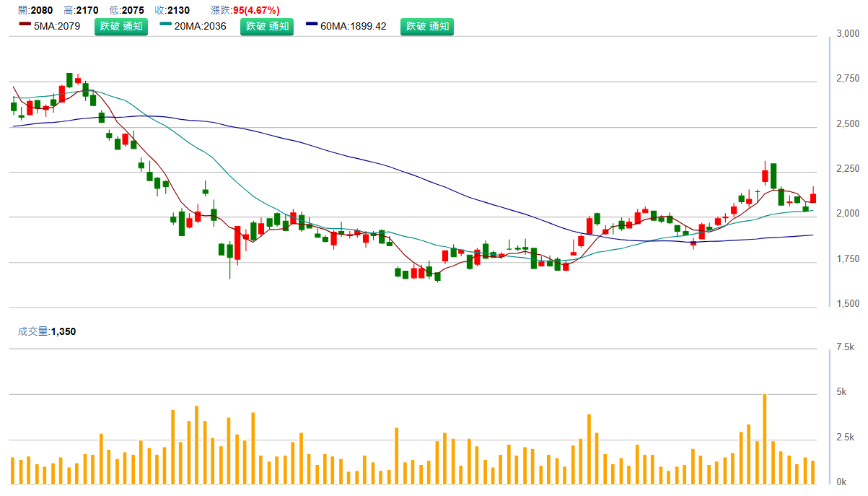Select the 20MA:2036 legend label
Screen dimensions: 868x496
tap(201, 27)
